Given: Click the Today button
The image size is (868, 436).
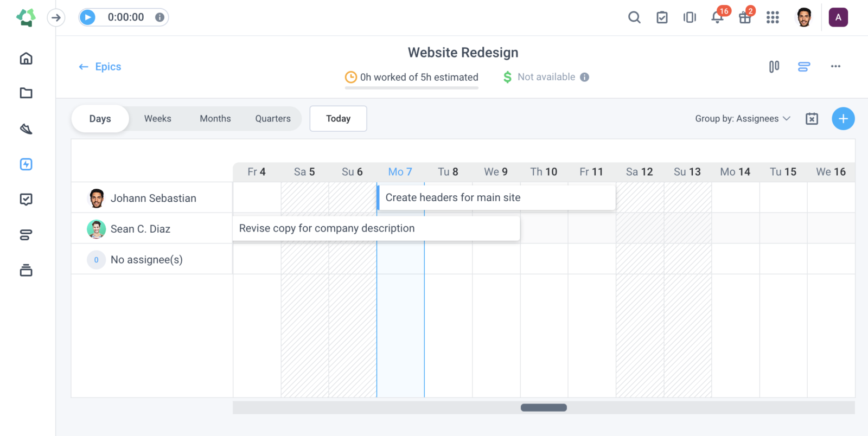Looking at the screenshot, I should [x=338, y=119].
